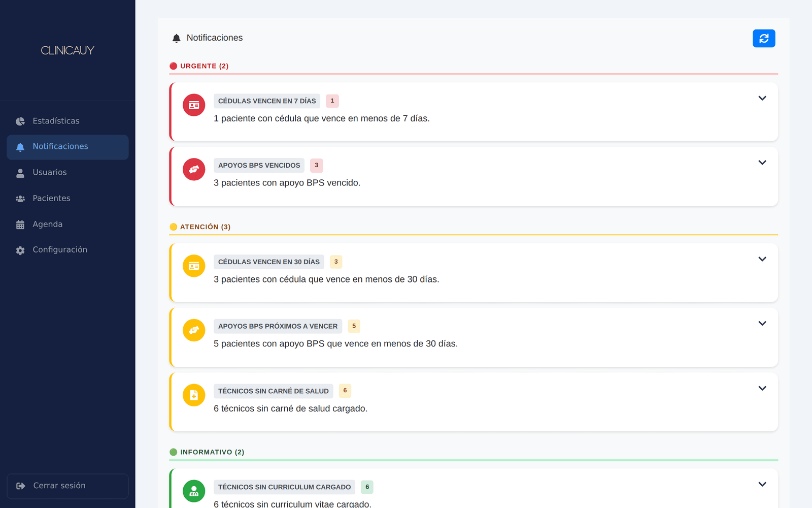
Task: Click the green doctor icon for curriculum cargado
Action: pyautogui.click(x=194, y=491)
